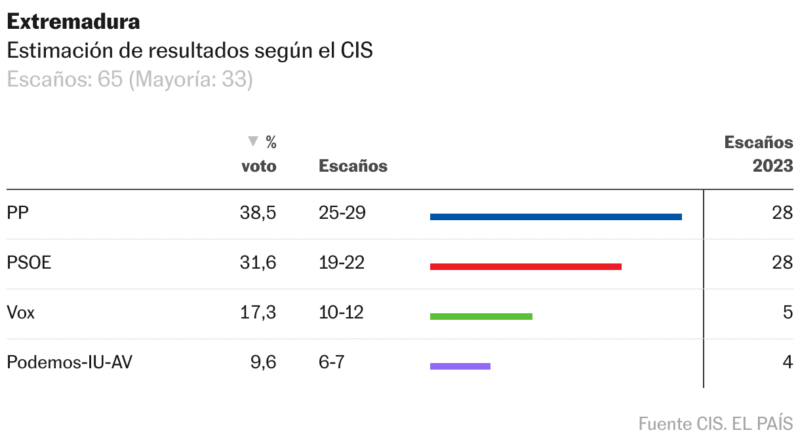Click the Escaños 2023 column header
The width and height of the screenshot is (800, 443).
[758, 154]
